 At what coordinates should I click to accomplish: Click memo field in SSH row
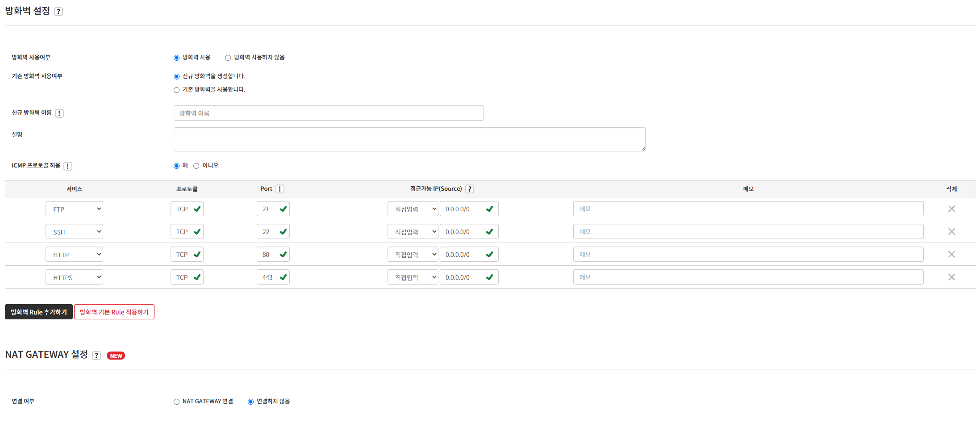748,231
